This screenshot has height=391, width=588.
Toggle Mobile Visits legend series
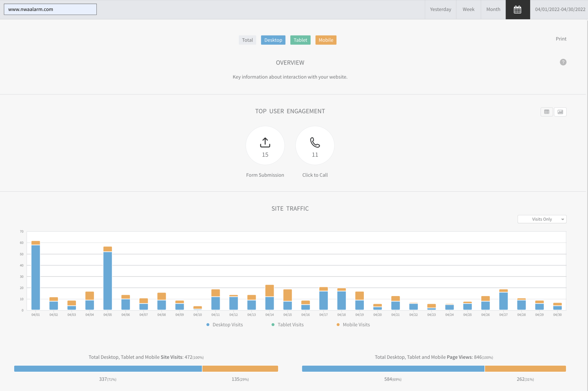[x=356, y=325]
